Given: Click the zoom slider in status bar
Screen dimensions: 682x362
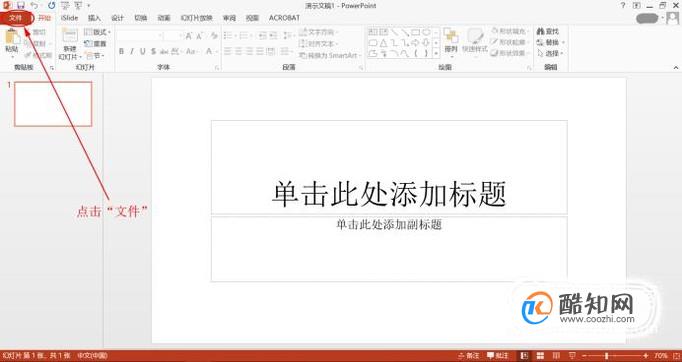Looking at the screenshot, I should 614,356.
